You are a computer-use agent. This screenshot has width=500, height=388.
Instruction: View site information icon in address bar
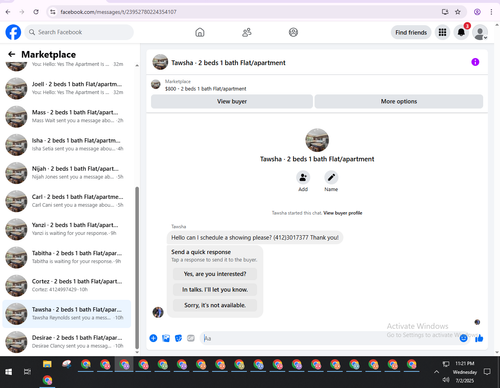[53, 12]
